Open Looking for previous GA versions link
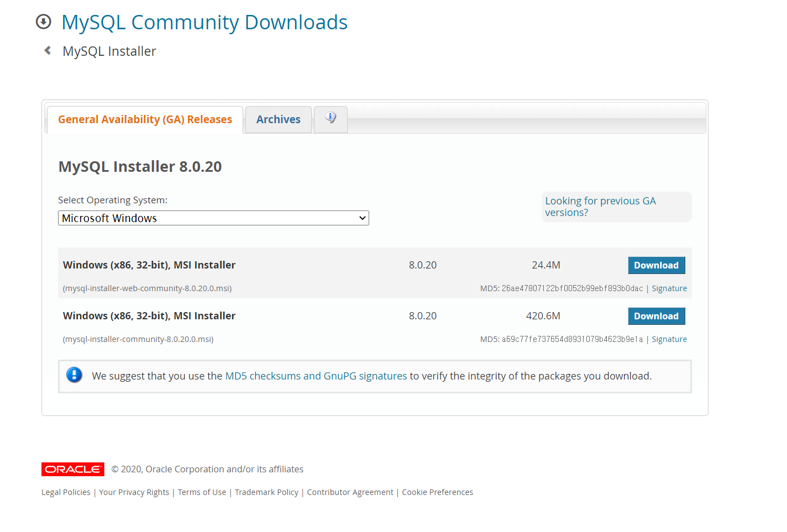Viewport: 787px width, 532px height. tap(600, 207)
